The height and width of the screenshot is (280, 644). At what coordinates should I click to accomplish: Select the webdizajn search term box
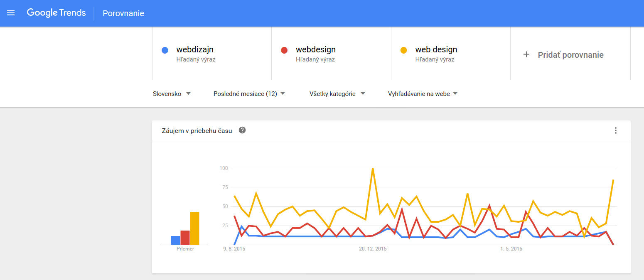pyautogui.click(x=212, y=54)
